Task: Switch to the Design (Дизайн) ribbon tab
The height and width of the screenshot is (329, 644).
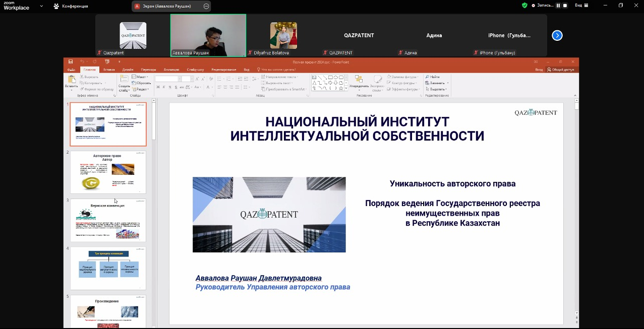Action: [128, 70]
